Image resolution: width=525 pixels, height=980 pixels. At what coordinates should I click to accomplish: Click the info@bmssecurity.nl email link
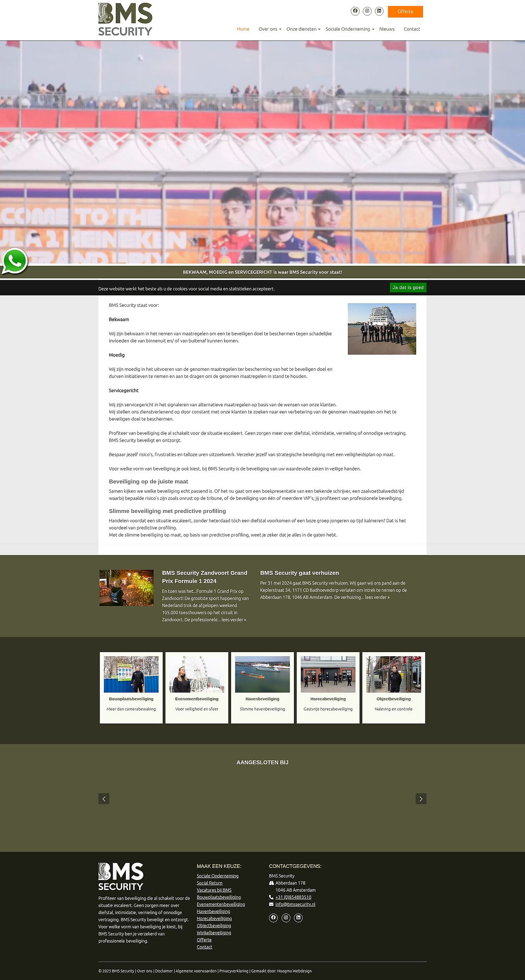click(x=295, y=904)
